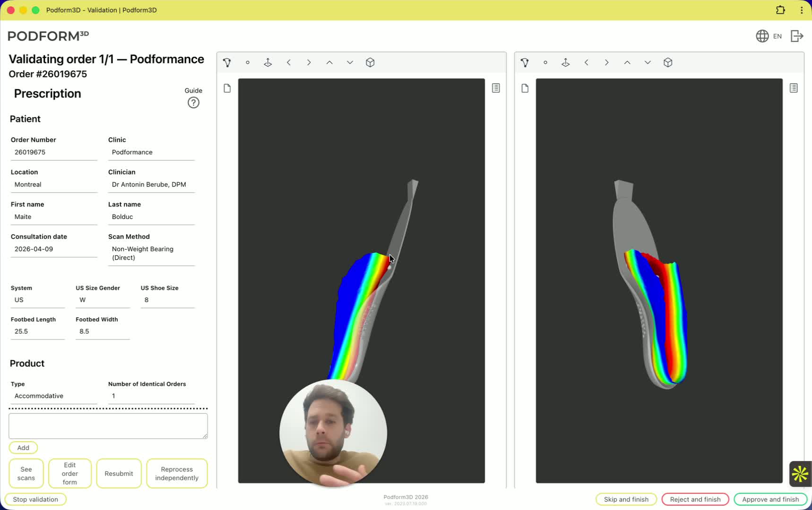Click Reject and finish
This screenshot has height=510, width=812.
pos(695,499)
